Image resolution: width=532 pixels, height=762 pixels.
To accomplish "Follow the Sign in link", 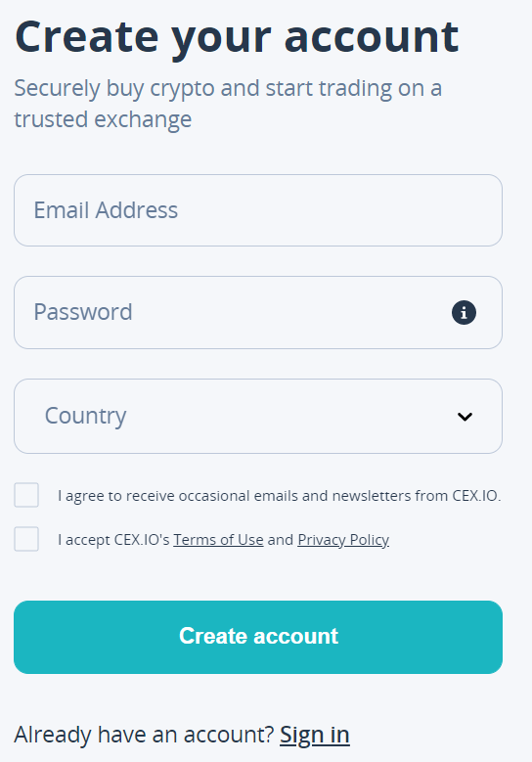I will point(314,735).
